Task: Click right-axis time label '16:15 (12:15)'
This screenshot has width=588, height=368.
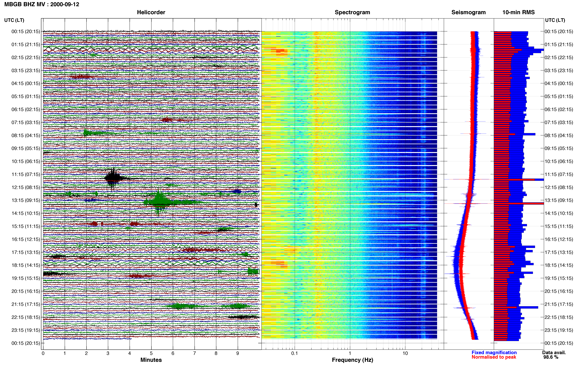Action: click(559, 239)
